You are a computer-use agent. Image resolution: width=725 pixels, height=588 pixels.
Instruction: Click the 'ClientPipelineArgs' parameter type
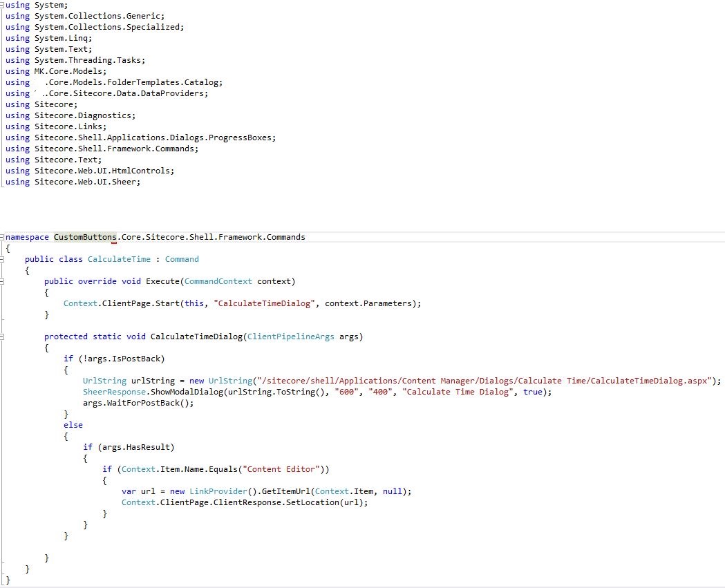290,337
